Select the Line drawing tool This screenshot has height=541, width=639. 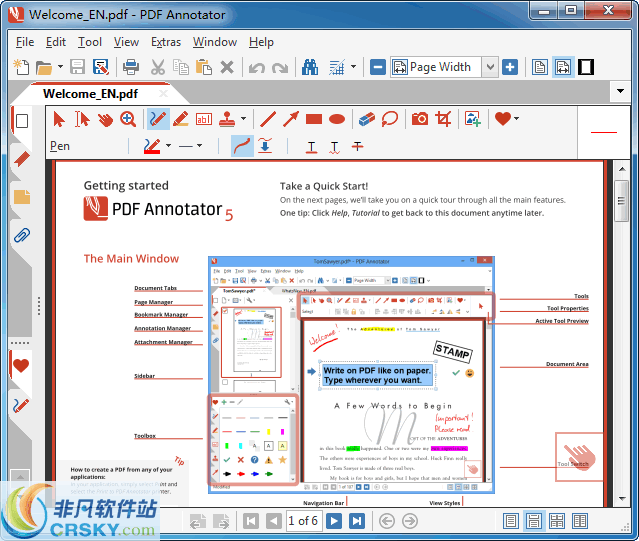coord(268,119)
